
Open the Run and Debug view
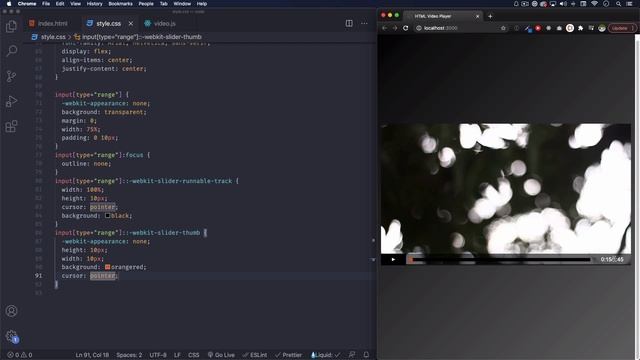[x=11, y=101]
